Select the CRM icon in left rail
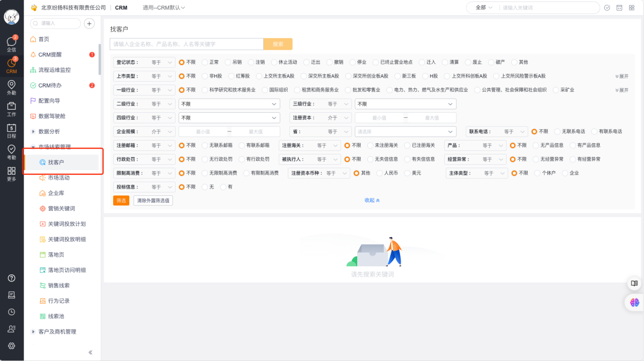 point(11,66)
